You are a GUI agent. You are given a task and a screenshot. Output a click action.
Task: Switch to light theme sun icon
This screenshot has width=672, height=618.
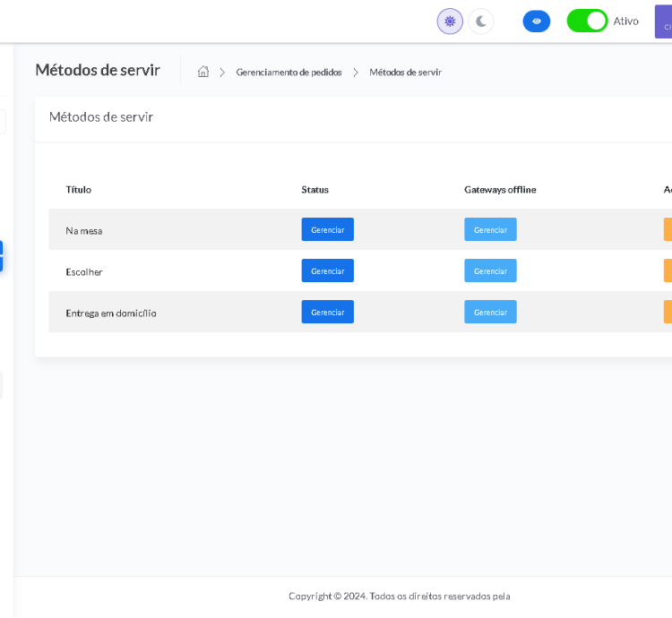coord(450,21)
